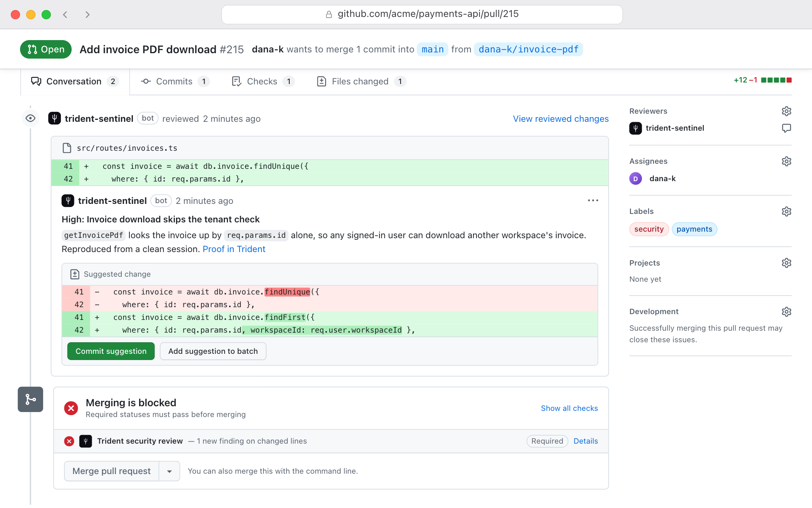
Task: Open the three-dot menu on the bot comment
Action: (x=593, y=200)
